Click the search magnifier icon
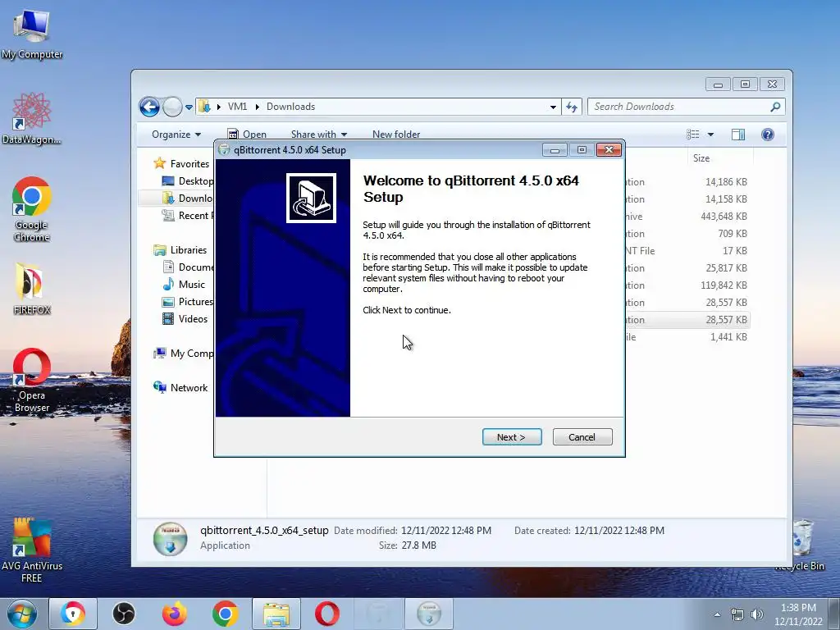Viewport: 840px width, 630px height. [x=775, y=107]
